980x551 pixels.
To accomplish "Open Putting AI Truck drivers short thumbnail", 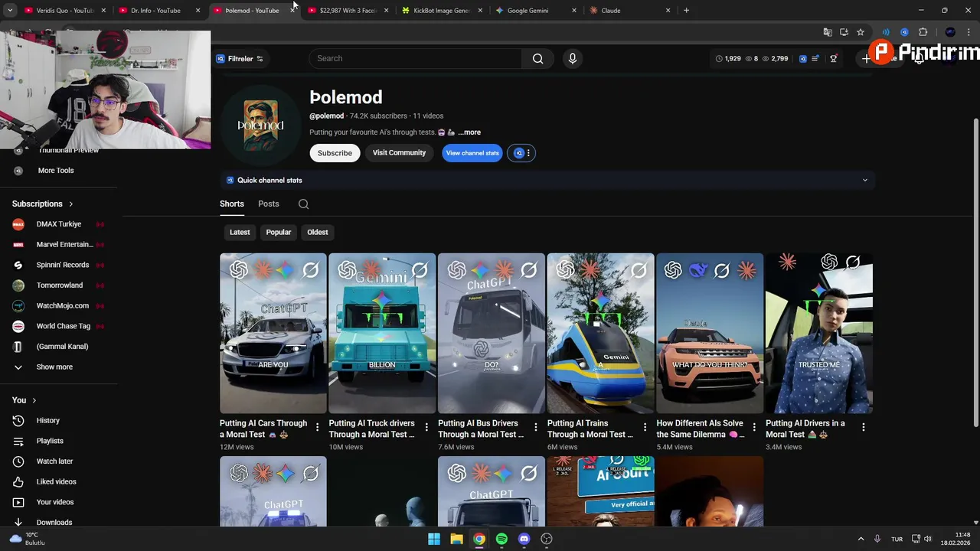I will (382, 333).
